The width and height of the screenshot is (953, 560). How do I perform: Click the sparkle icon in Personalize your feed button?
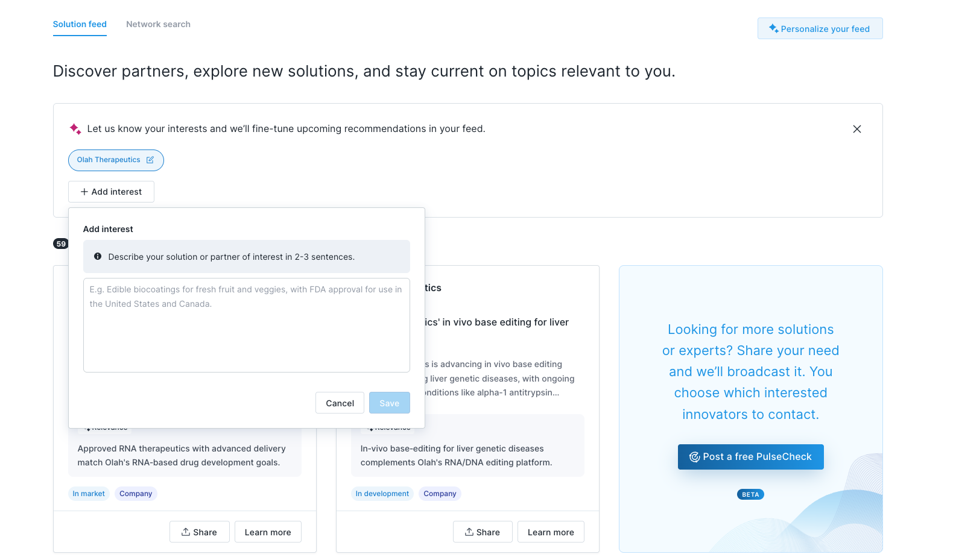[x=774, y=28]
